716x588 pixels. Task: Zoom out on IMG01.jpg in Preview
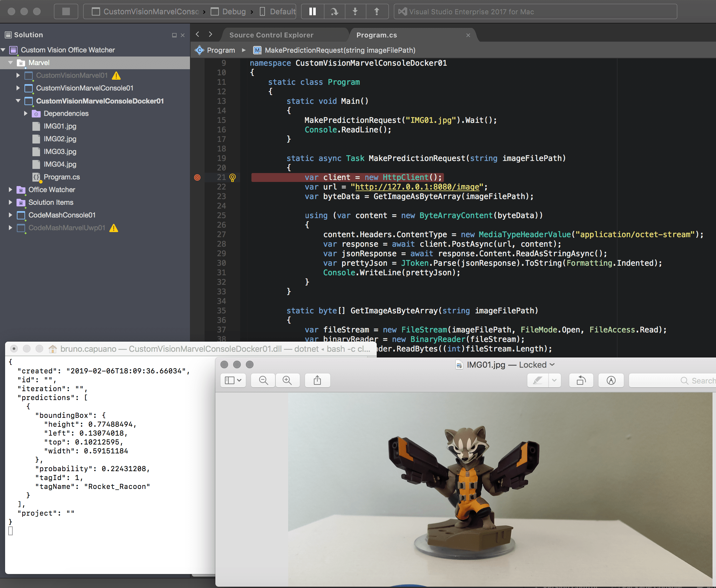[263, 380]
